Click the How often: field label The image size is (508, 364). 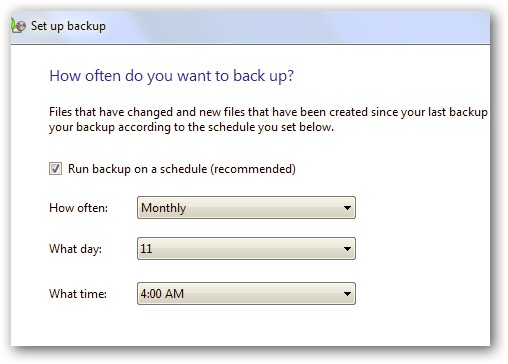(78, 208)
